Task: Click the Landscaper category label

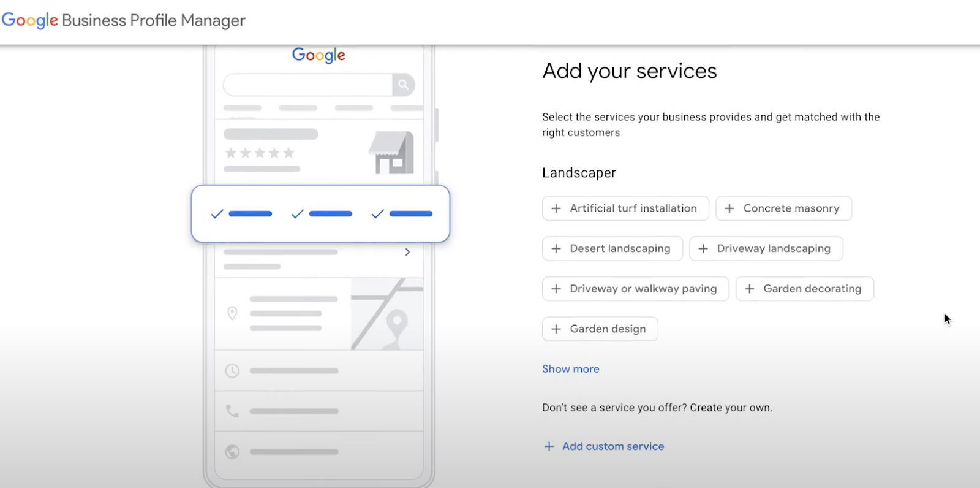Action: [x=579, y=173]
